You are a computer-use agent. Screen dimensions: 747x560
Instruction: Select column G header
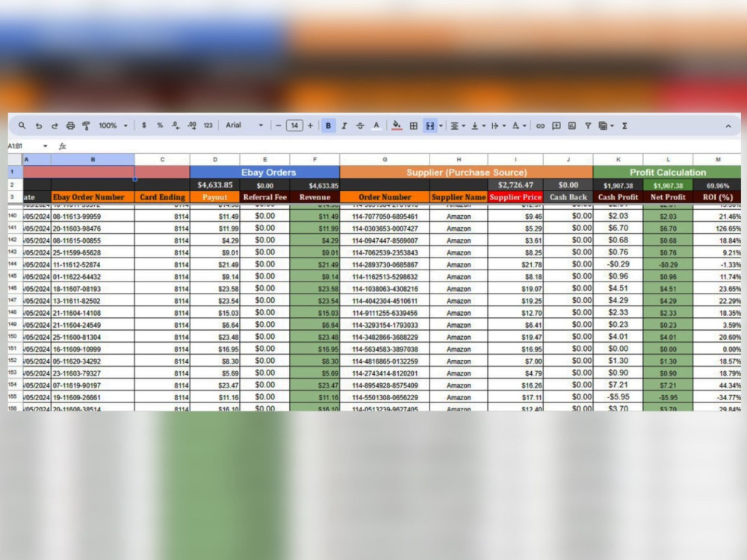385,160
